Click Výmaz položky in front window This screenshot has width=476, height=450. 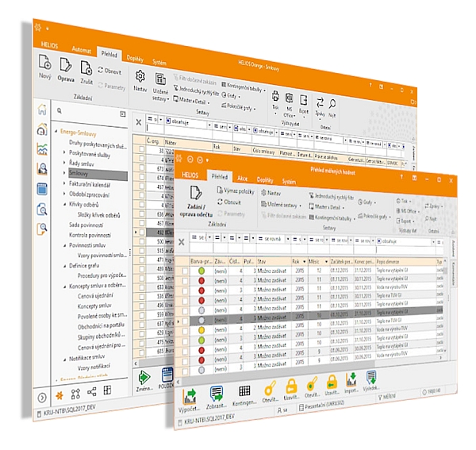pyautogui.click(x=236, y=190)
